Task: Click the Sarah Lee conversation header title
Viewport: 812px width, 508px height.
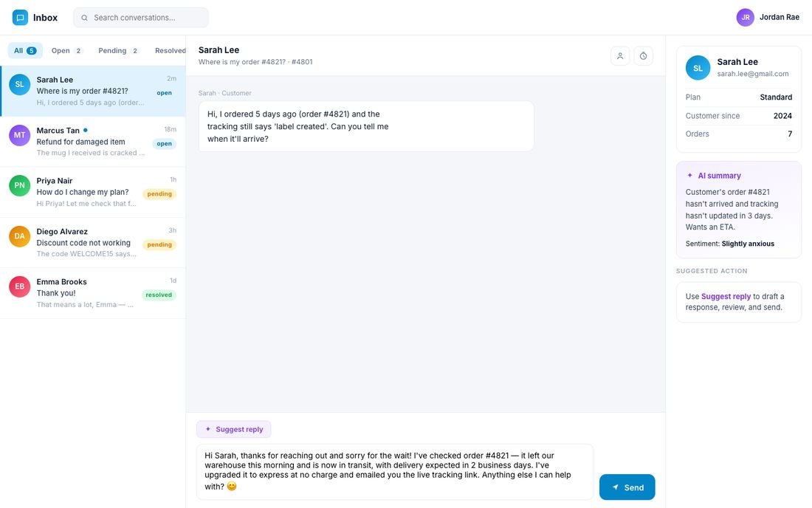Action: tap(219, 50)
